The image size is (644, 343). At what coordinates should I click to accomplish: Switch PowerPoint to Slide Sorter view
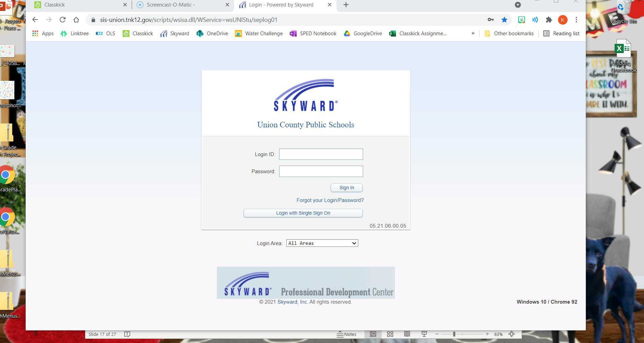tap(390, 334)
